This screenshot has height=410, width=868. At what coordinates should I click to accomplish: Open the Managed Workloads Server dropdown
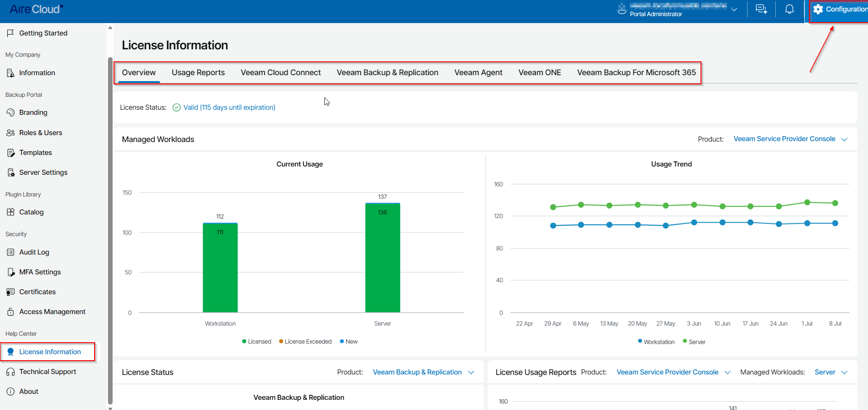pyautogui.click(x=831, y=372)
